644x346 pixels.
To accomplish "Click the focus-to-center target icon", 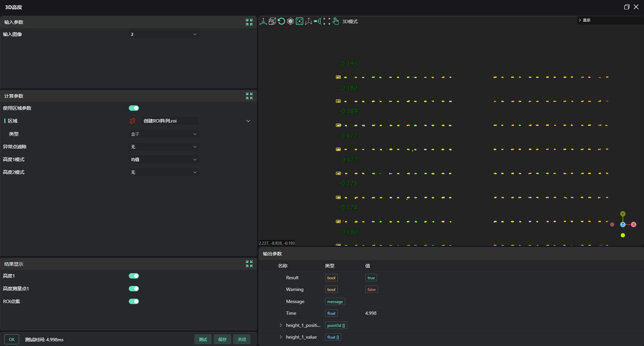I will click(300, 21).
